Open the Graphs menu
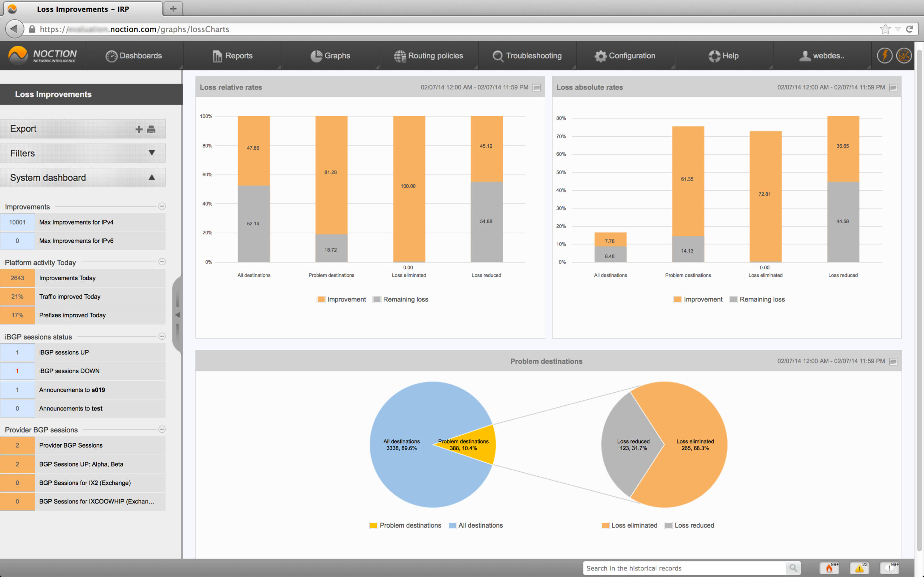Screen dimensions: 924x577 pyautogui.click(x=331, y=56)
